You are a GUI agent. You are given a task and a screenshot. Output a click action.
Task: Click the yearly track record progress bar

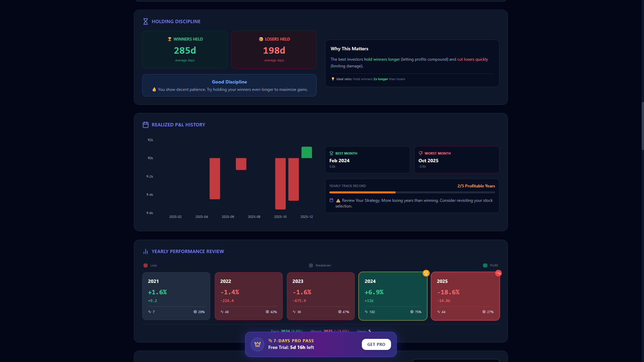pyautogui.click(x=412, y=192)
